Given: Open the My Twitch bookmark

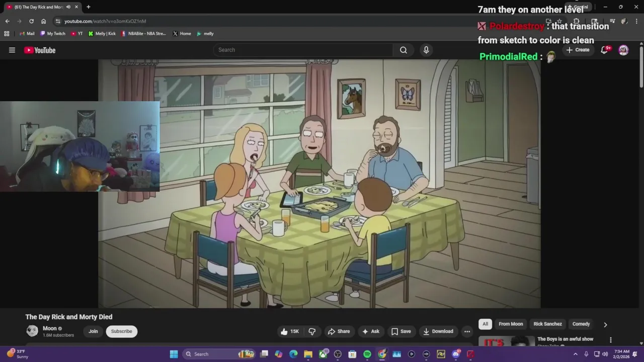Looking at the screenshot, I should click(x=53, y=34).
